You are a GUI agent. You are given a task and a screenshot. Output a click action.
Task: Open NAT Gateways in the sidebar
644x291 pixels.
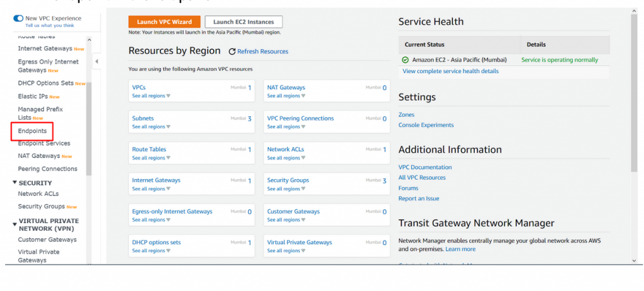(x=39, y=156)
